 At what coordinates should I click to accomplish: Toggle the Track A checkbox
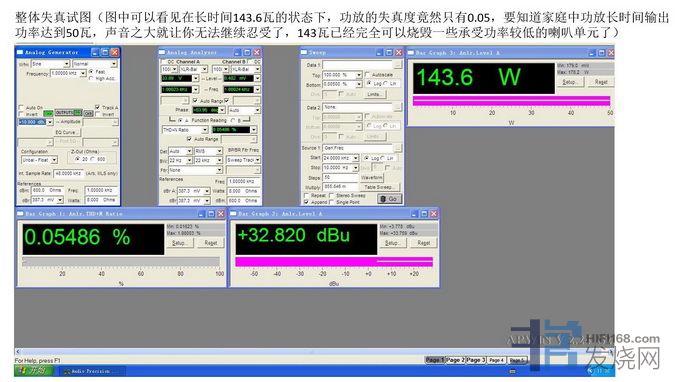(x=98, y=107)
